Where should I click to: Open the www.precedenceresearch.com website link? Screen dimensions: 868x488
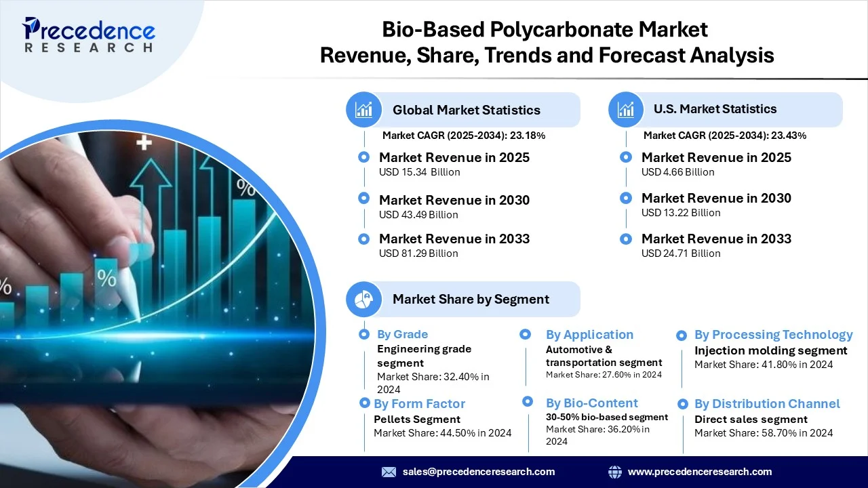tap(699, 472)
